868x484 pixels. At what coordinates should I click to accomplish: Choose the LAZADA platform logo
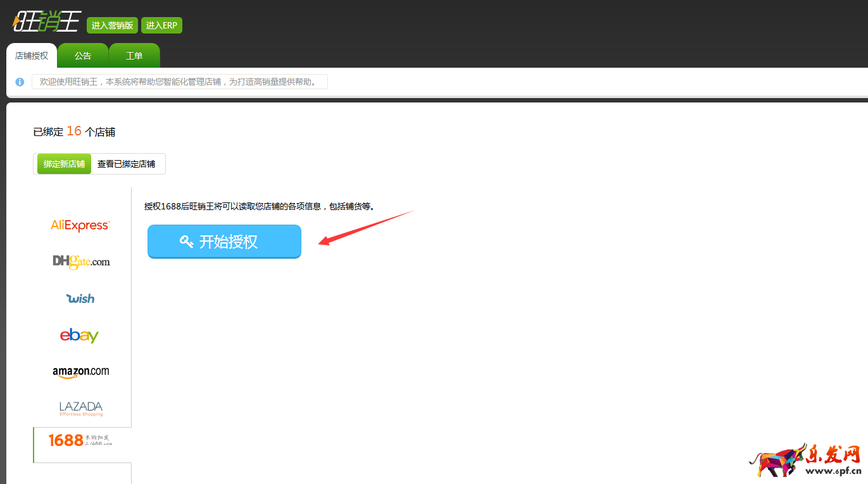pos(80,408)
